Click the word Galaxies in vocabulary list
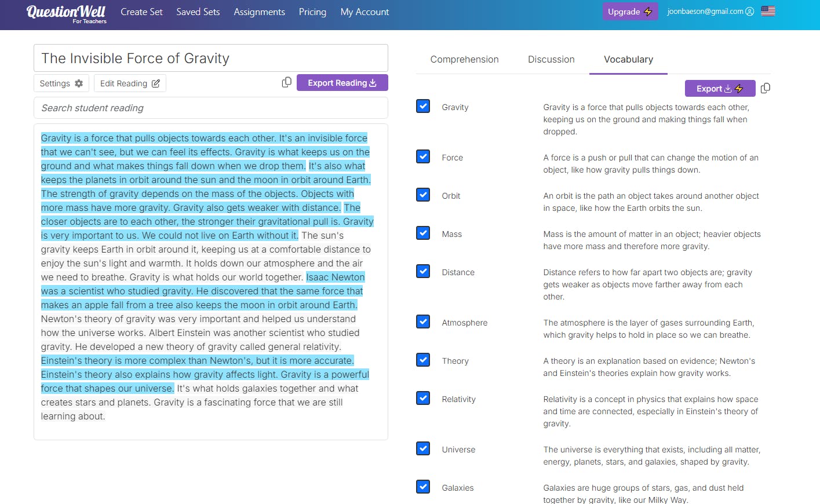This screenshot has height=504, width=820. [x=457, y=488]
